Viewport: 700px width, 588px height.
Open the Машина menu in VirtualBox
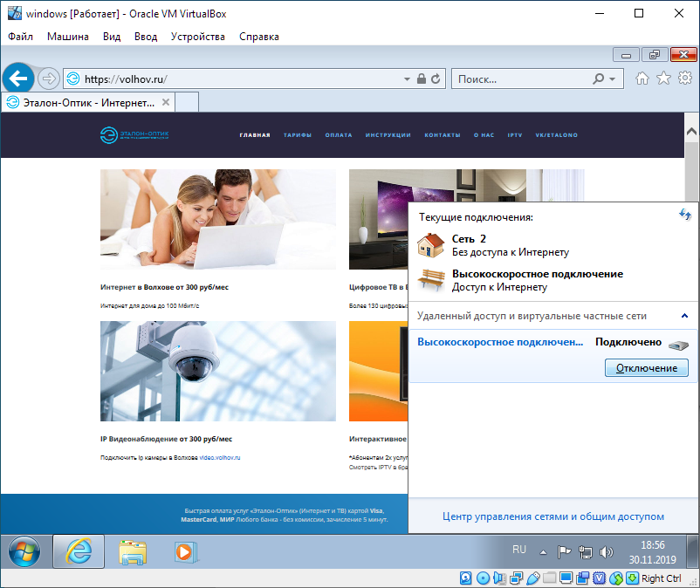[67, 37]
